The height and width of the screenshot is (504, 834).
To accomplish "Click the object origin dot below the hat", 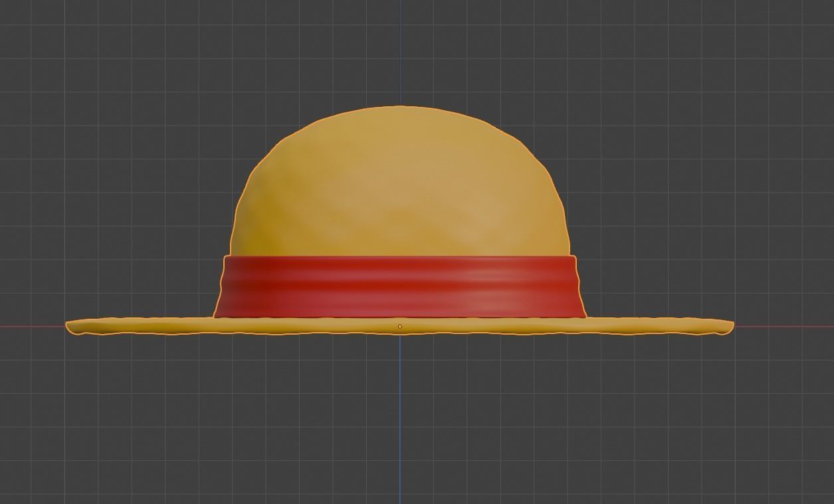I will pos(399,327).
